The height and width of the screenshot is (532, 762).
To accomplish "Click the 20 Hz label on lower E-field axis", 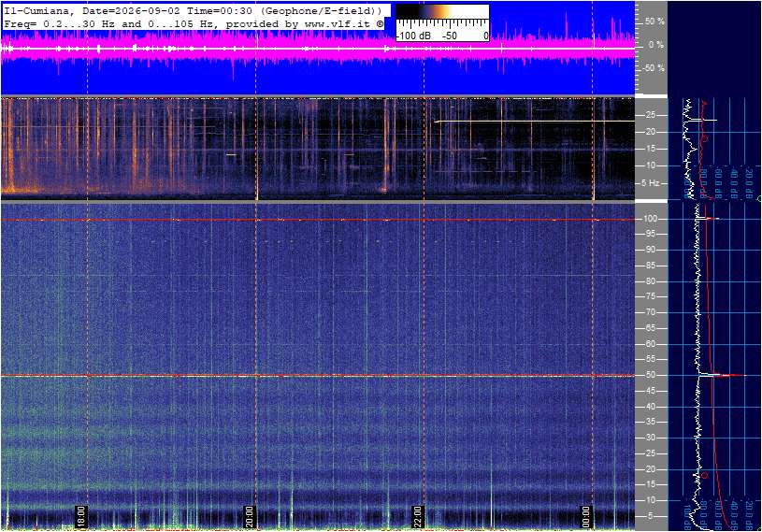I will (650, 469).
